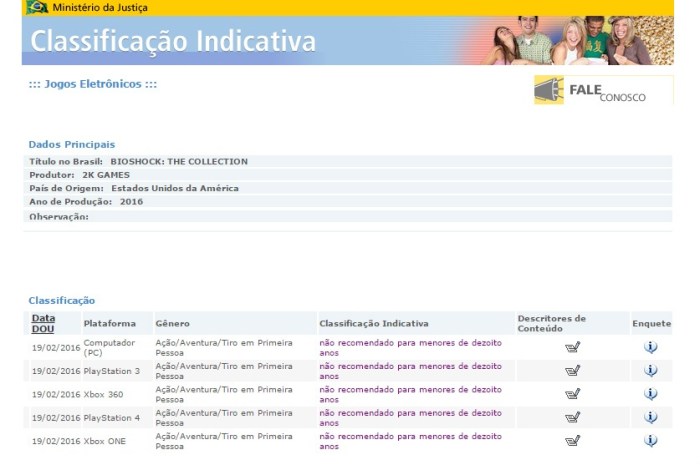Click genre text in the Xbox ONE row
Image resolution: width=700 pixels, height=465 pixels.
pyautogui.click(x=224, y=441)
